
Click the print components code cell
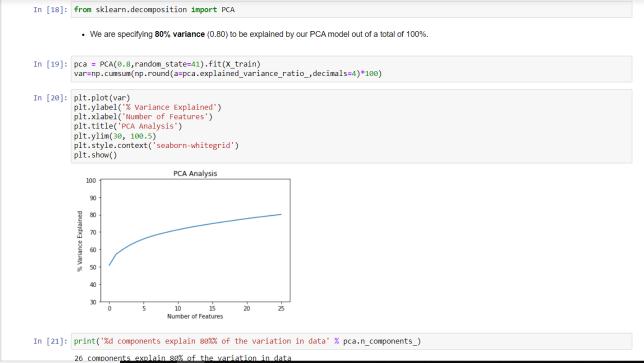click(x=352, y=341)
